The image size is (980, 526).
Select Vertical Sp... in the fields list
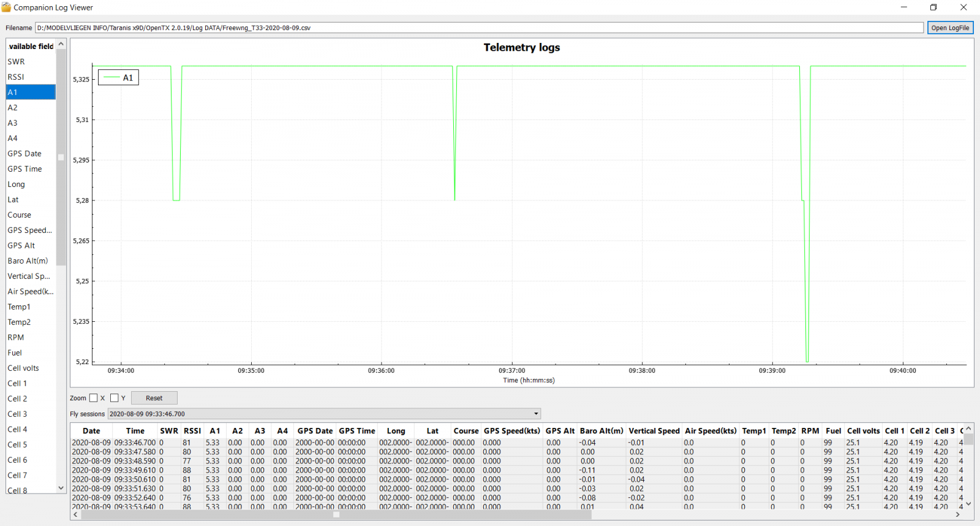click(x=31, y=276)
